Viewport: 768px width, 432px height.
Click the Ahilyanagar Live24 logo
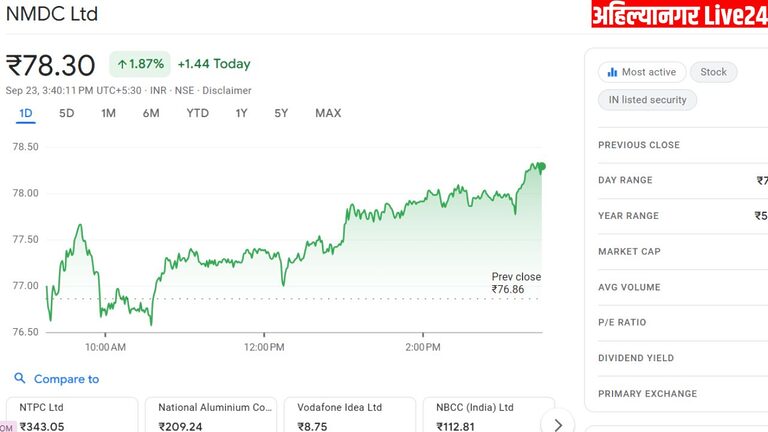pos(678,15)
